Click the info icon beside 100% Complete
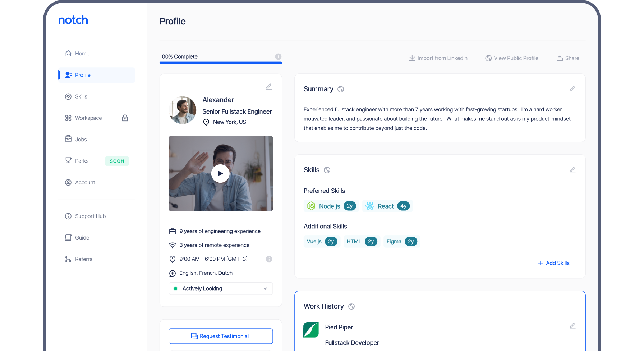The height and width of the screenshot is (351, 644). (278, 57)
